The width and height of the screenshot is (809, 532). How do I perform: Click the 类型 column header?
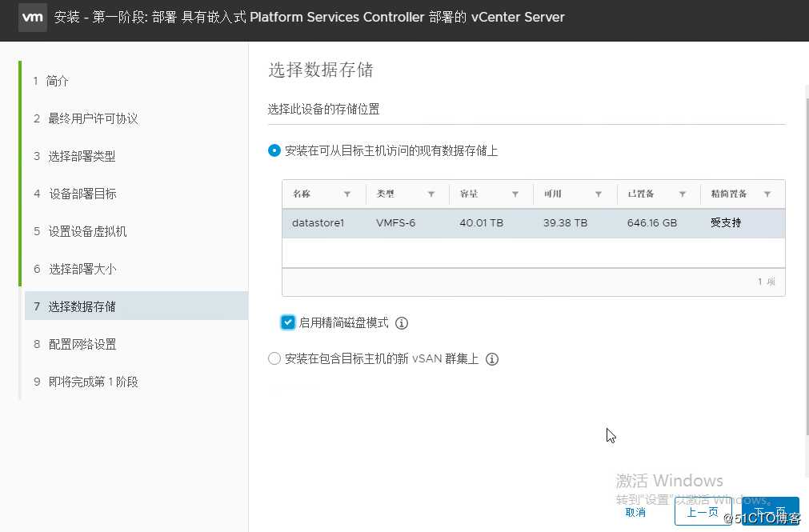click(x=386, y=194)
